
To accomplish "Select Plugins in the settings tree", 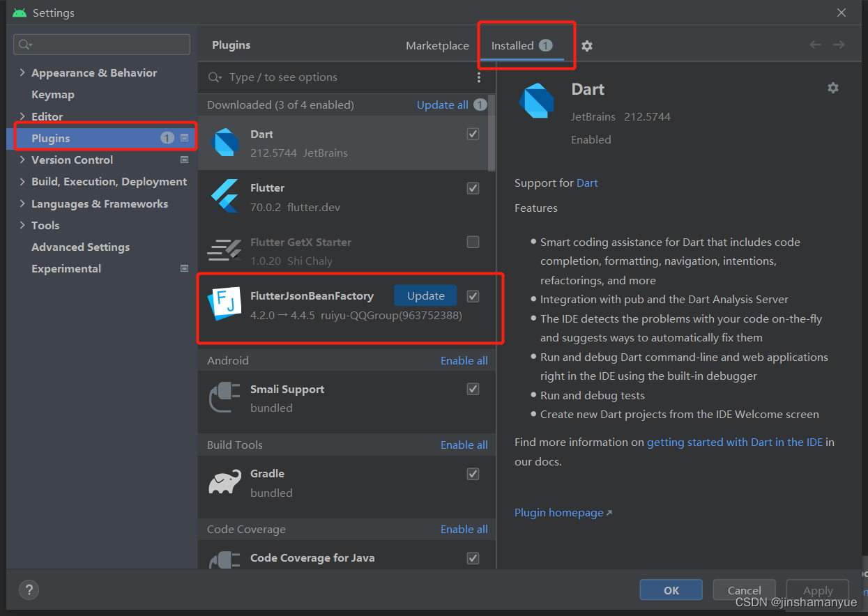I will (x=102, y=138).
